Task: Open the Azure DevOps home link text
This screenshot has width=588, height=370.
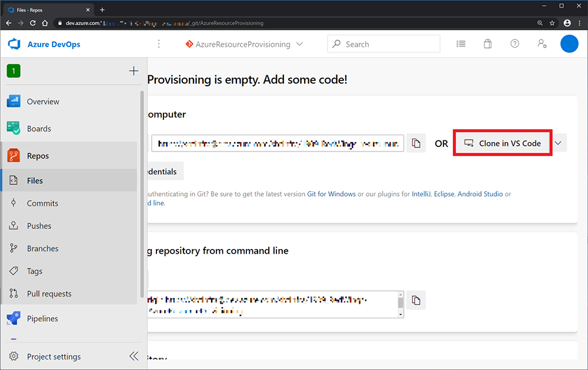Action: 54,44
